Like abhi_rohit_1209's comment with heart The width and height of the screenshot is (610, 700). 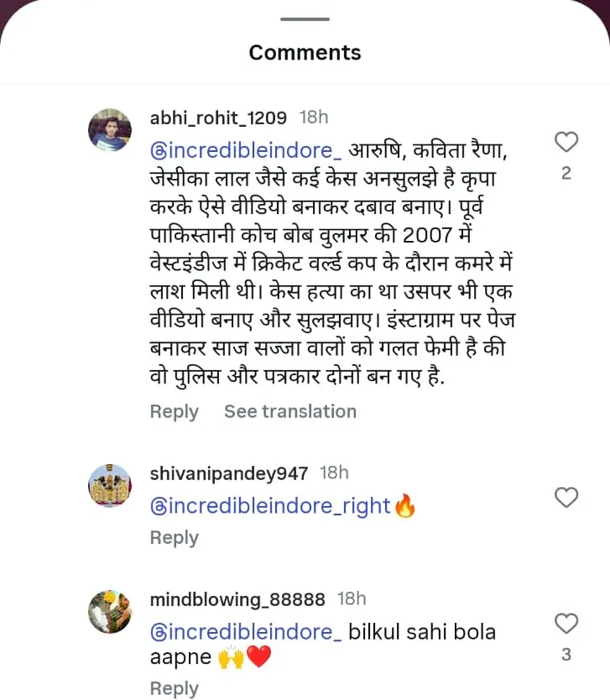pos(567,143)
